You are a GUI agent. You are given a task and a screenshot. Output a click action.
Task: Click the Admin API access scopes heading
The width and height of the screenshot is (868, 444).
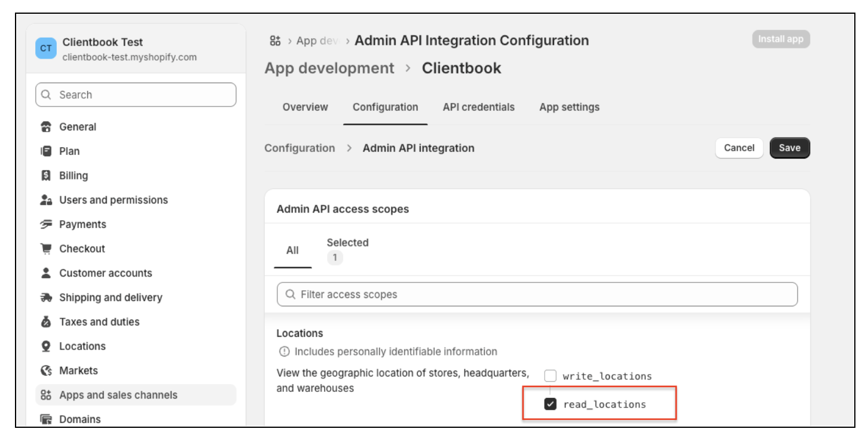click(343, 209)
